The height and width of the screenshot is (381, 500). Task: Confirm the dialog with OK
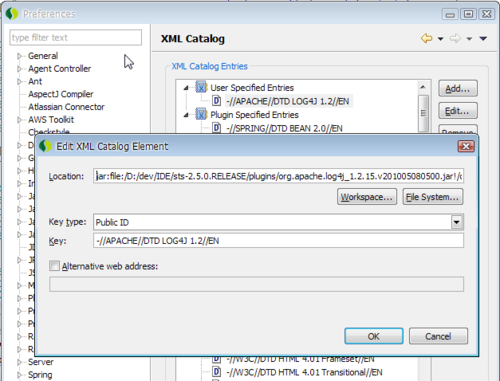[374, 336]
